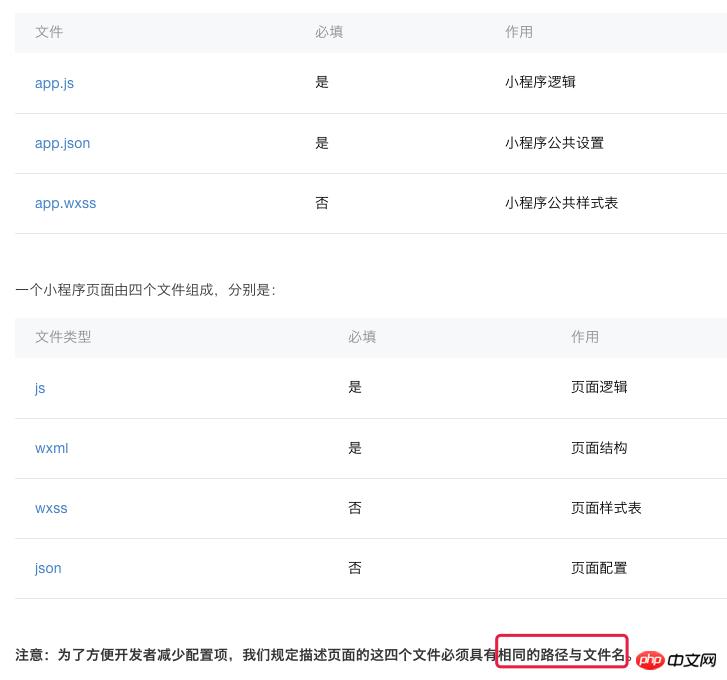Open the app.json file link
The width and height of the screenshot is (727, 680).
click(x=62, y=143)
